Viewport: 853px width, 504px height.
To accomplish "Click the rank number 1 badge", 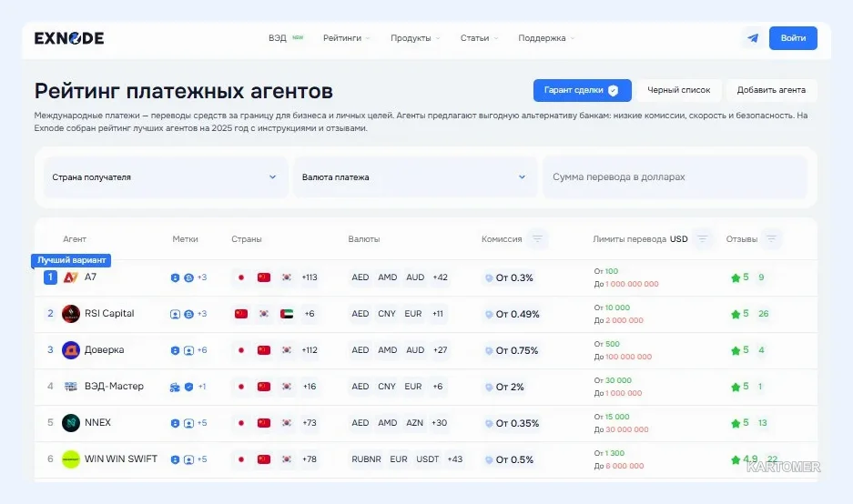I will tap(50, 277).
